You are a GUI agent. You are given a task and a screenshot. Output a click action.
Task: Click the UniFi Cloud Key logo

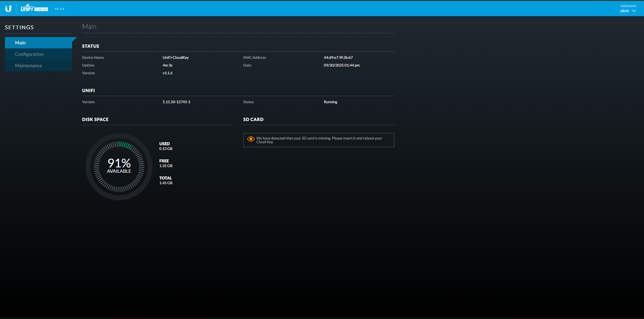pos(34,8)
